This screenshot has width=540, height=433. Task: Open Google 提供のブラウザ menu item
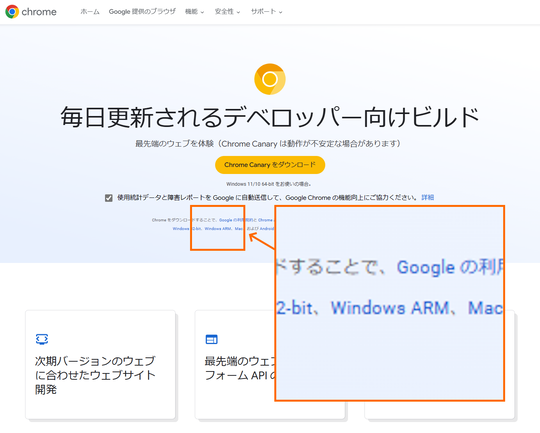click(142, 12)
